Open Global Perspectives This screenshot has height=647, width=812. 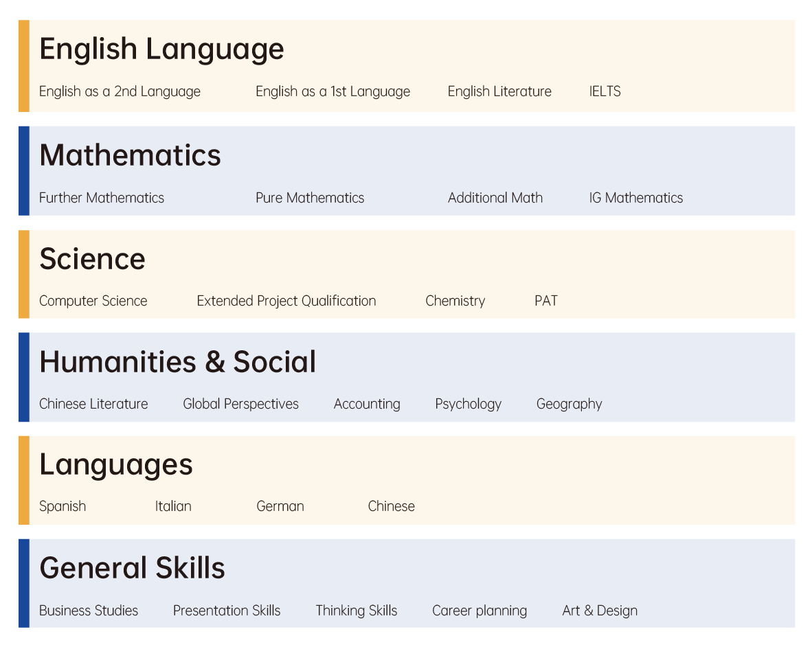(240, 404)
